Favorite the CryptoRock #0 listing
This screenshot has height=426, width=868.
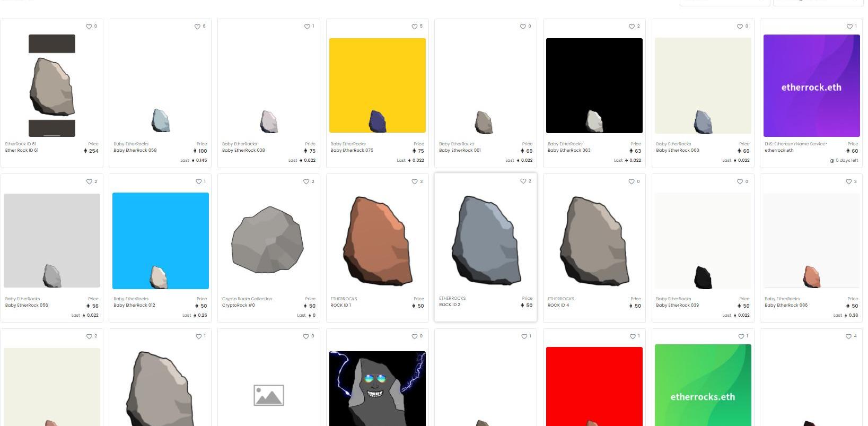(306, 181)
